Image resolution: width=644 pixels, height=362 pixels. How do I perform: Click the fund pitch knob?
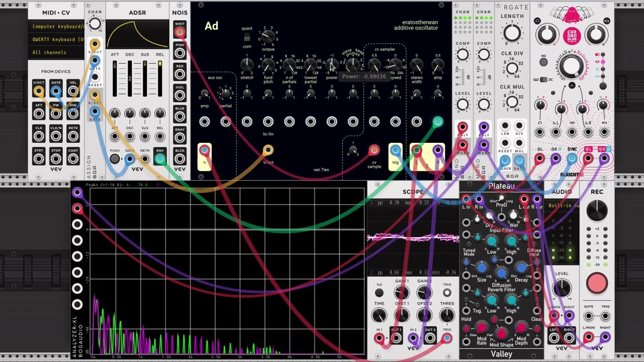tap(268, 64)
